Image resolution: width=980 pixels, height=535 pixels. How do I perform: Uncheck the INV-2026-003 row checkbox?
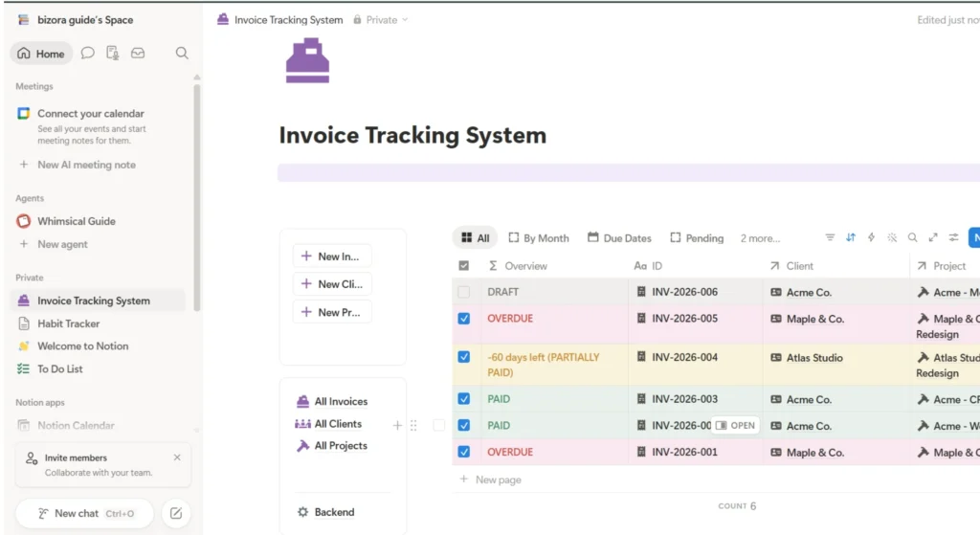[464, 399]
